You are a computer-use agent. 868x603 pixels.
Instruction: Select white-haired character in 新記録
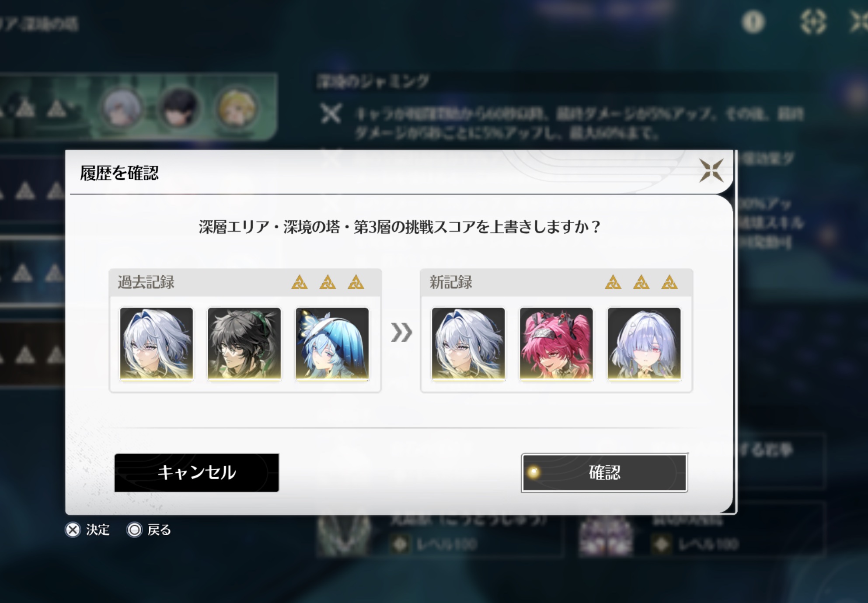(x=468, y=344)
